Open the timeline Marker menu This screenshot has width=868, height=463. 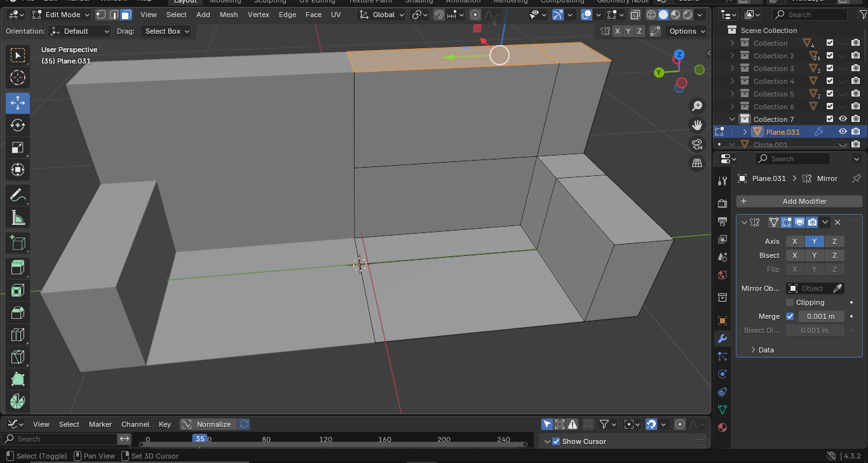[x=100, y=424]
